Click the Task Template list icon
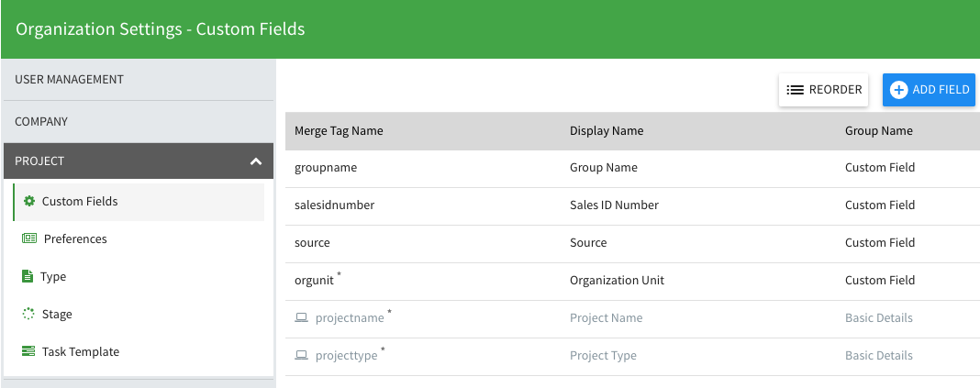 click(x=28, y=352)
